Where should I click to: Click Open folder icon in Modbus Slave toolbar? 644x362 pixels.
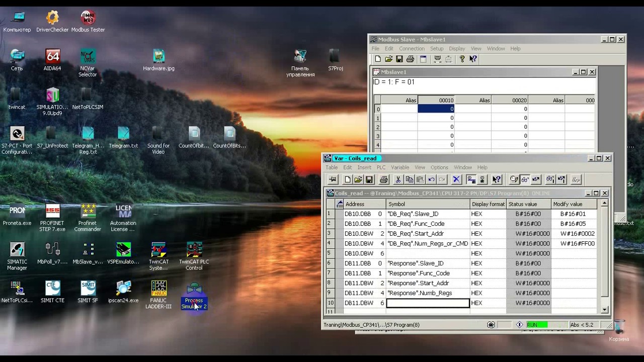click(389, 59)
